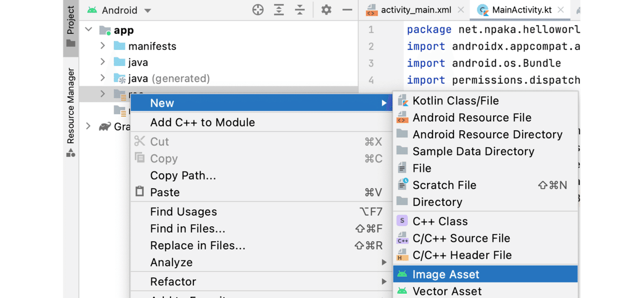
Task: Expand the java (generated) folder
Action: click(103, 78)
